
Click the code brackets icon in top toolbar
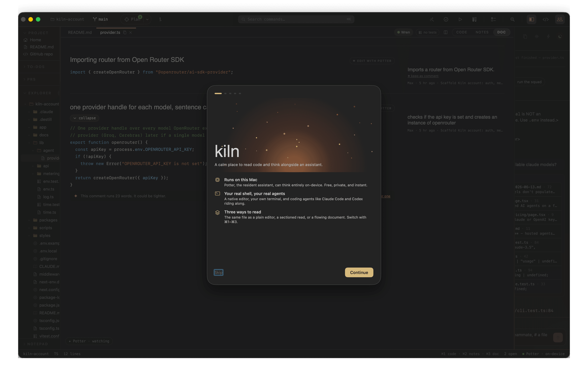point(546,19)
